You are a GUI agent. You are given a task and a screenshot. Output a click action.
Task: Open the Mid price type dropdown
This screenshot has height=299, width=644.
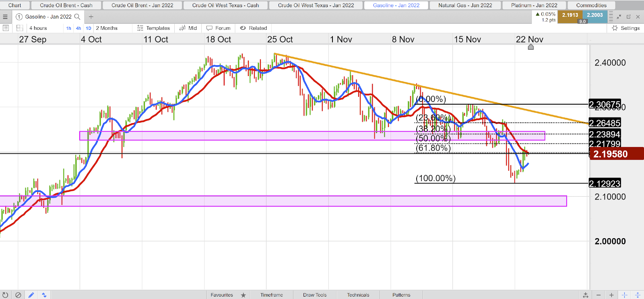tap(192, 28)
